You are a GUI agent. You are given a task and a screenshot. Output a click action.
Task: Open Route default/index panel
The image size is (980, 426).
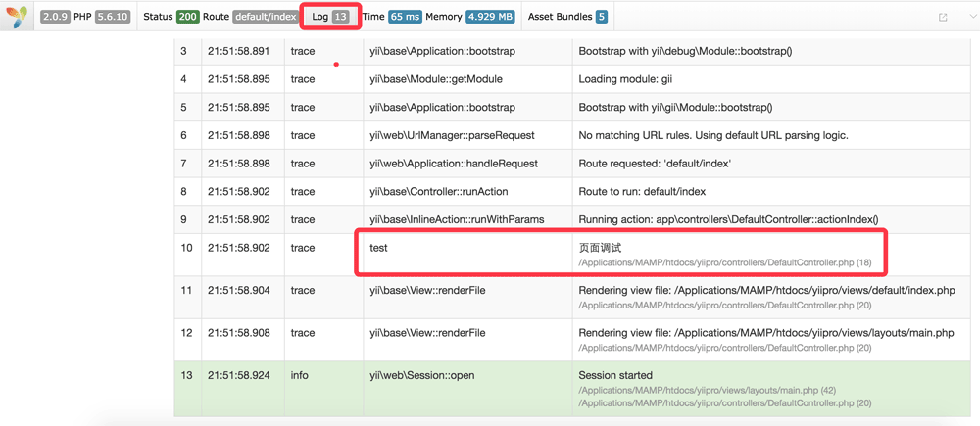coord(250,17)
